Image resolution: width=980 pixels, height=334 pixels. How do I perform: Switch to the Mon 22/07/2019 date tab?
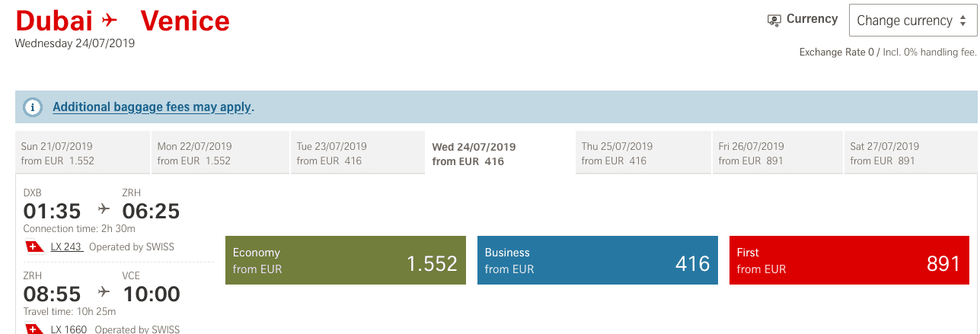pos(219,153)
